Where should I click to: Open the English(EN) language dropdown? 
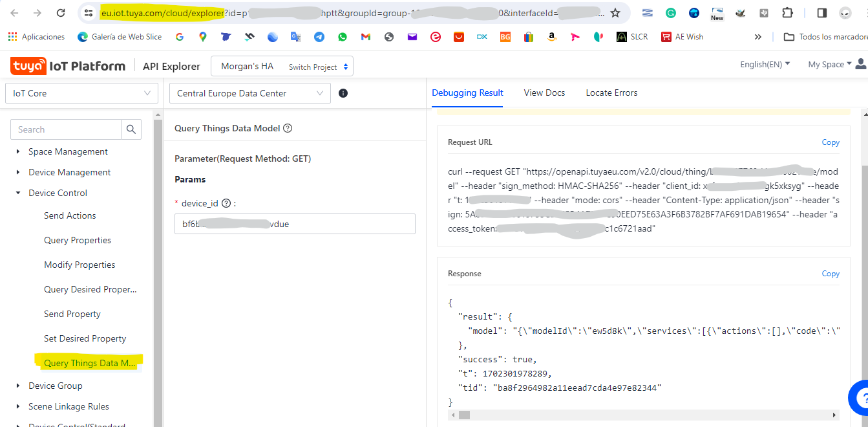pos(765,64)
